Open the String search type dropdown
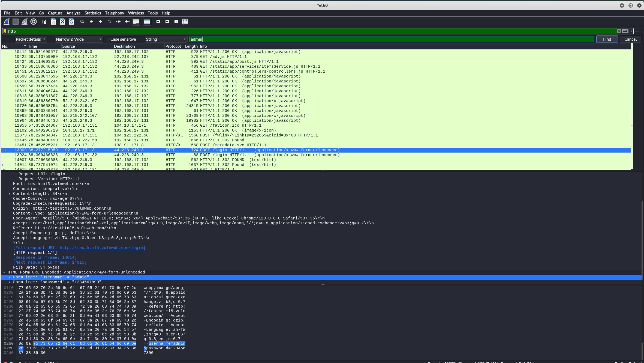Screen dimensions: 644x363 coord(166,39)
